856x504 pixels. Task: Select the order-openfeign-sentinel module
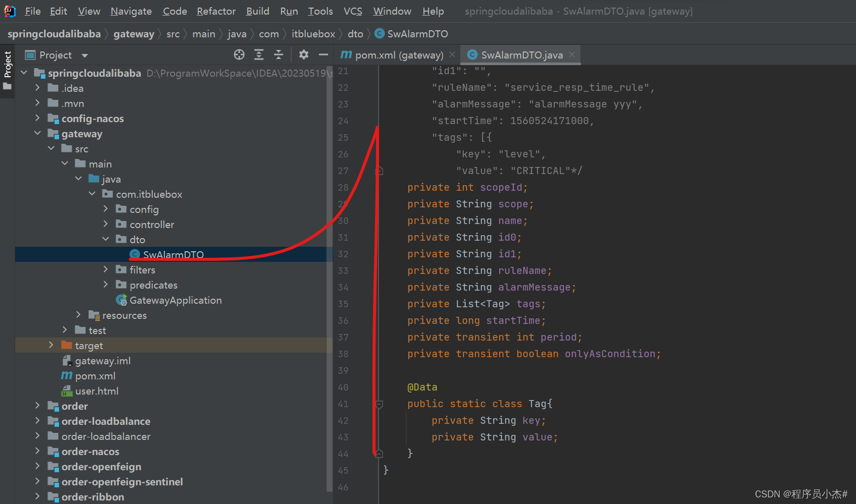(x=122, y=482)
